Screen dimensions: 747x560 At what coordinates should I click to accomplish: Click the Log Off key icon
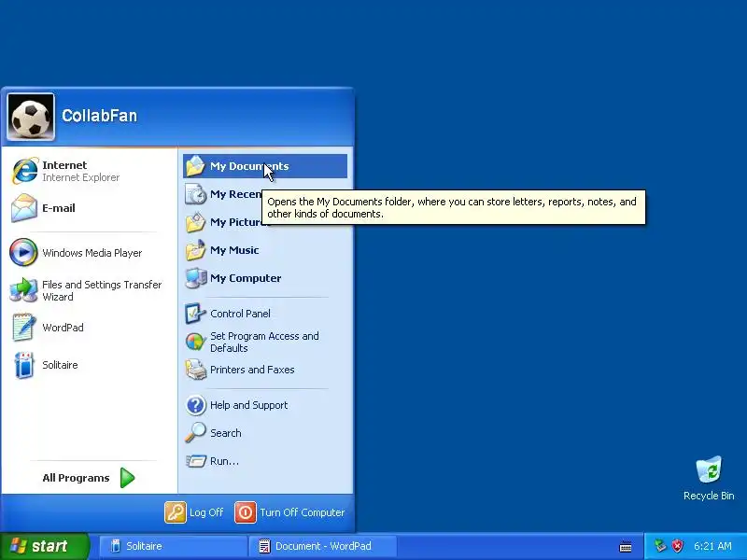(176, 512)
